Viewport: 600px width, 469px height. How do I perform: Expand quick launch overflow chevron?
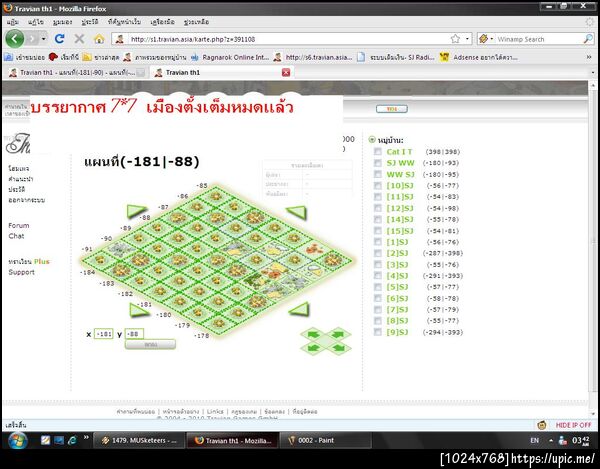point(86,437)
